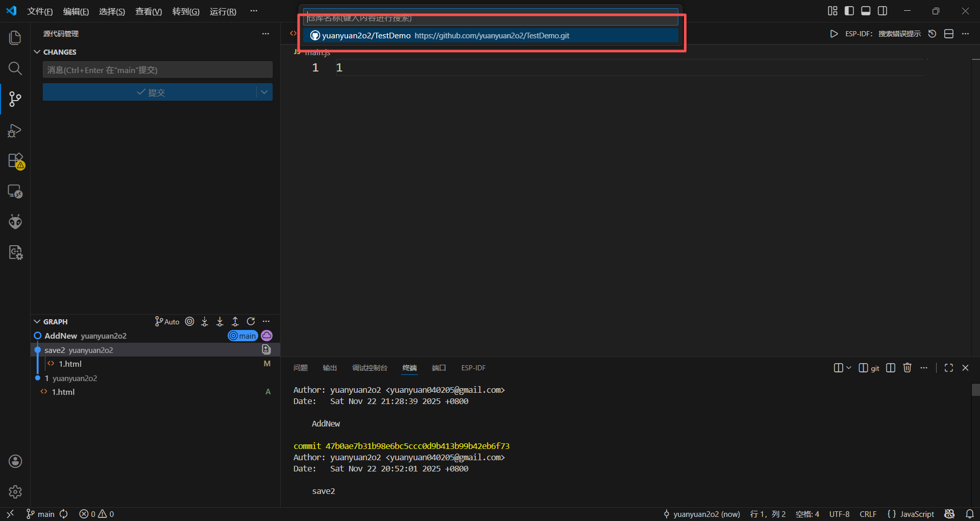Image resolution: width=980 pixels, height=521 pixels.
Task: Open the Source Control sidebar icon
Action: pos(15,99)
